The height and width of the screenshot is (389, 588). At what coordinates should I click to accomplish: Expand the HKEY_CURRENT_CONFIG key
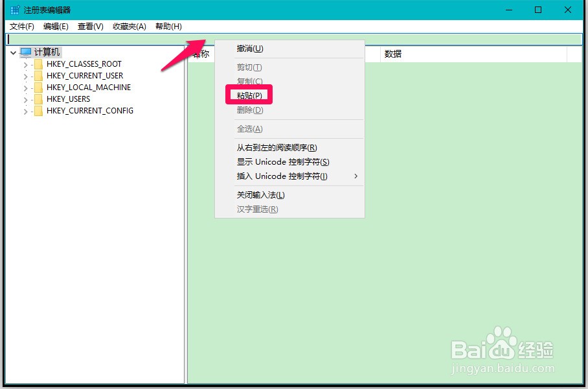pos(25,111)
